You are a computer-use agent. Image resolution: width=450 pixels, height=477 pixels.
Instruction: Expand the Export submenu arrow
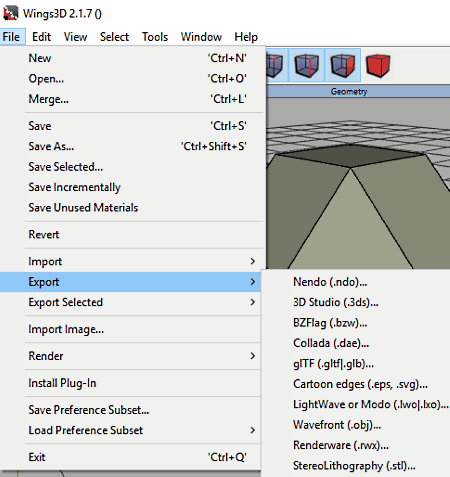(x=253, y=282)
